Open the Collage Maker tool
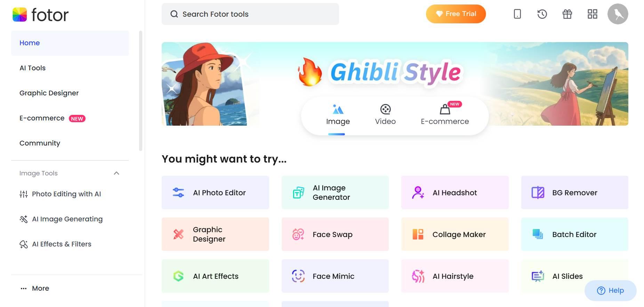644x307 pixels. pos(455,234)
